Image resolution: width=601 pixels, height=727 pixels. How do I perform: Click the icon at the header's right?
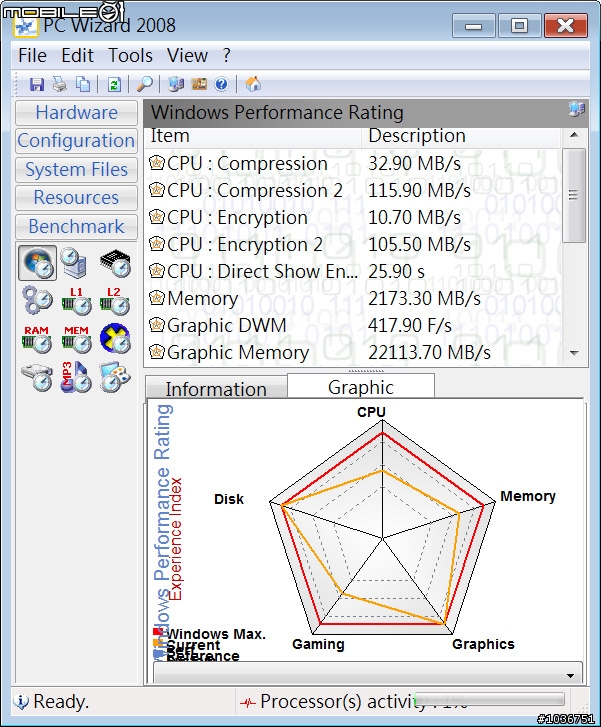[x=576, y=109]
